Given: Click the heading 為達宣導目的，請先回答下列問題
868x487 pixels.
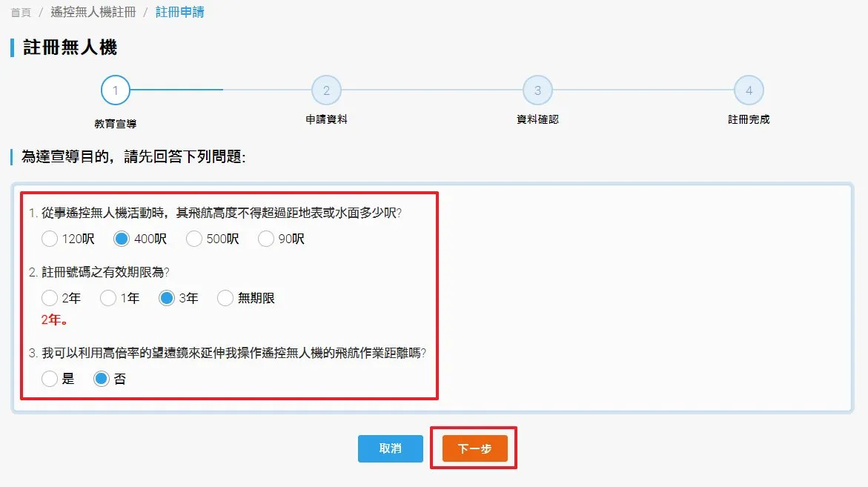Looking at the screenshot, I should tap(133, 156).
